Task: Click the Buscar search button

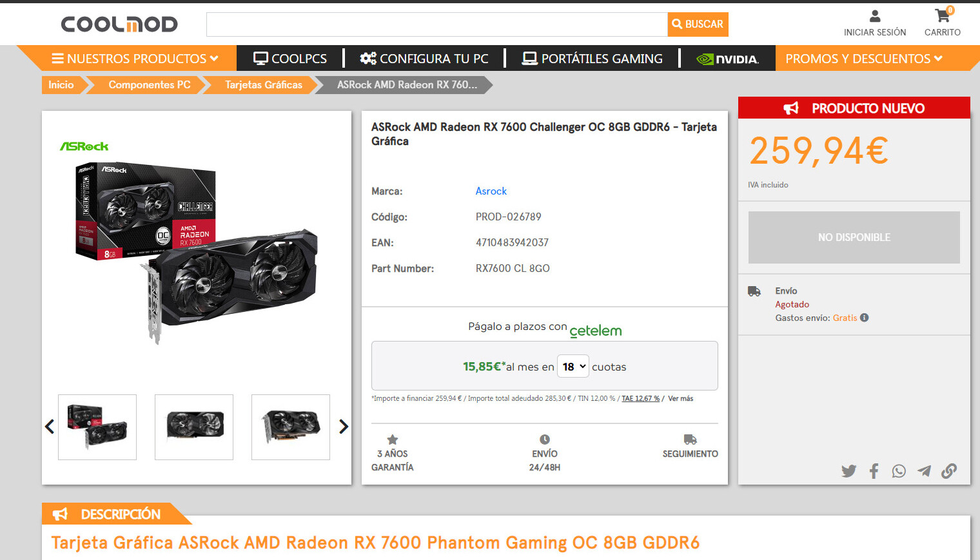Action: pos(698,24)
